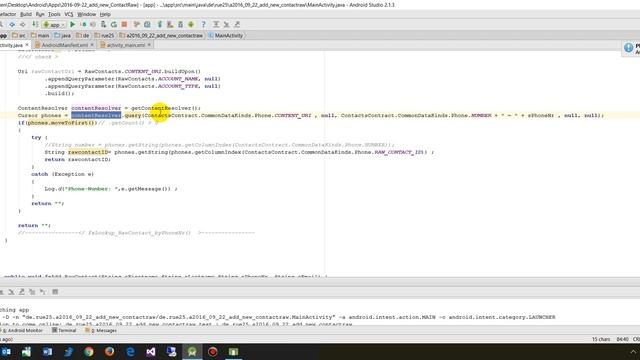Click the red screen recorder taskbar icon
This screenshot has width=640, height=360.
(x=213, y=352)
